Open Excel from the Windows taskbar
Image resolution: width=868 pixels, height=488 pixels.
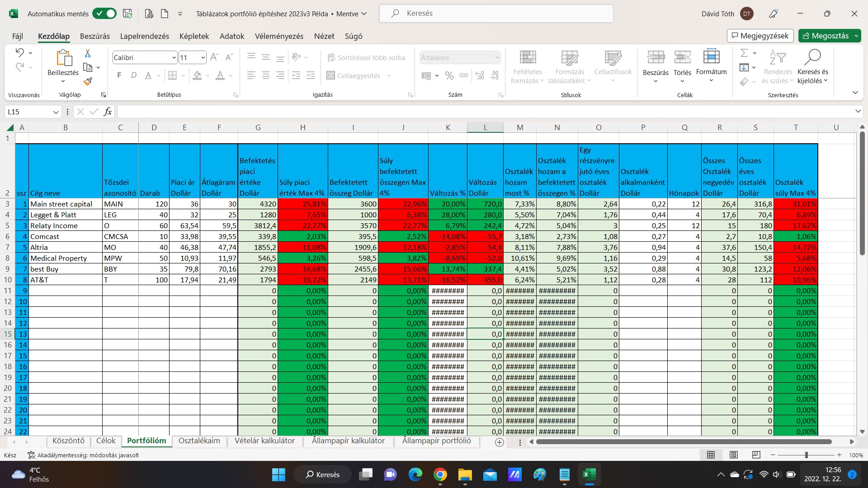pos(589,474)
